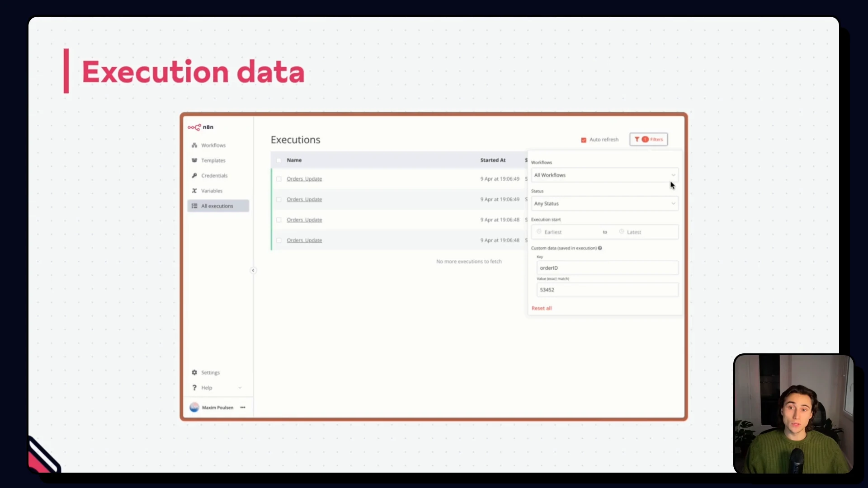Click the Workflows sidebar icon
The width and height of the screenshot is (868, 488).
194,145
